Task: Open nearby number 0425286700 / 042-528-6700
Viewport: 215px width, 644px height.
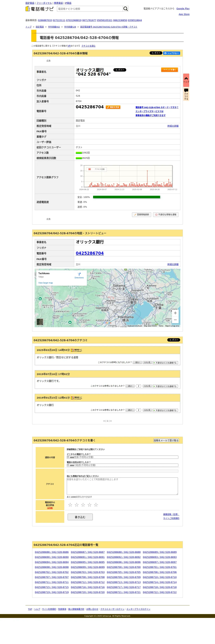Action: coord(124,567)
